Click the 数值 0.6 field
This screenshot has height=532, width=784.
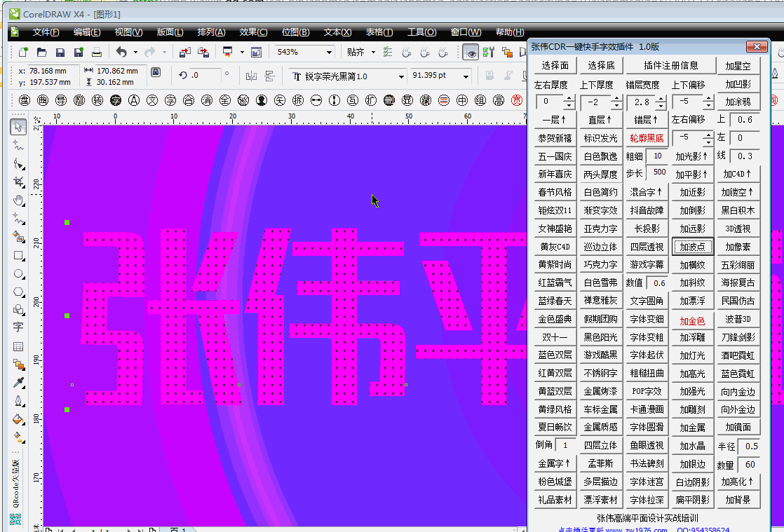658,283
